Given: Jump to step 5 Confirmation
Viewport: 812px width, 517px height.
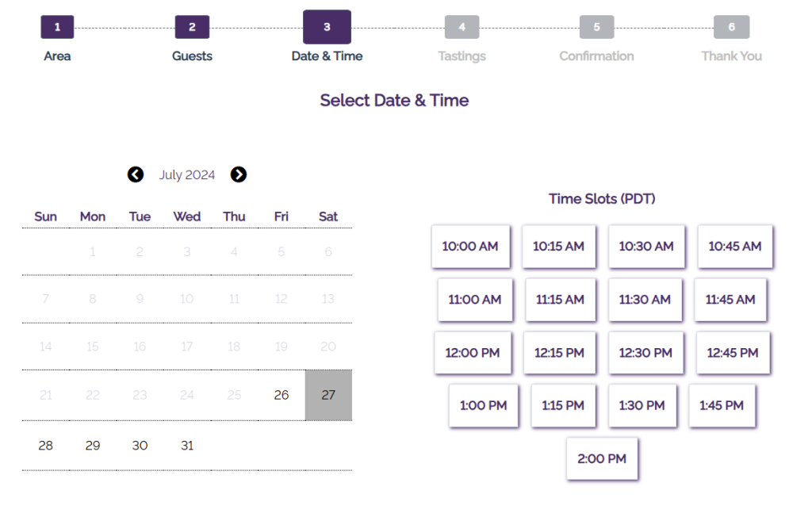Looking at the screenshot, I should click(x=596, y=28).
